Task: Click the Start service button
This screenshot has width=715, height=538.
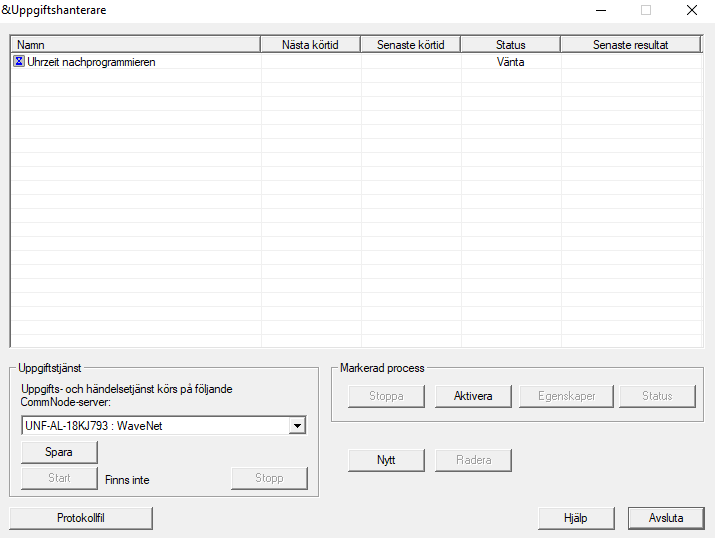Action: click(x=59, y=478)
